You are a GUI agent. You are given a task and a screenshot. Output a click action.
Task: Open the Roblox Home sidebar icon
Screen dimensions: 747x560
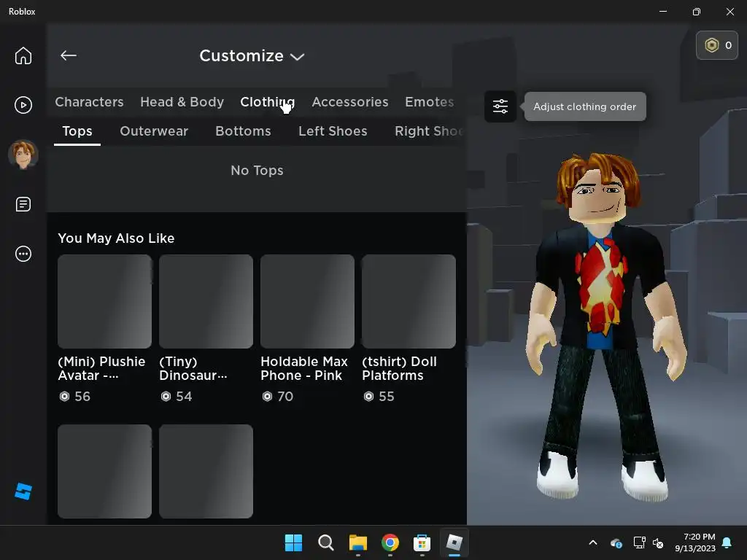coord(23,55)
